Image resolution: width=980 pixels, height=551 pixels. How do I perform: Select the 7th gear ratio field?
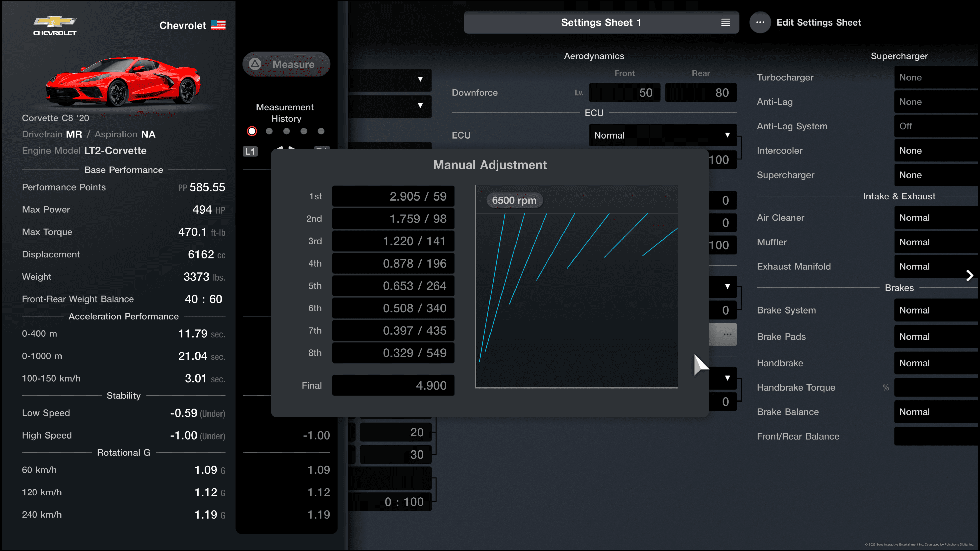point(393,330)
